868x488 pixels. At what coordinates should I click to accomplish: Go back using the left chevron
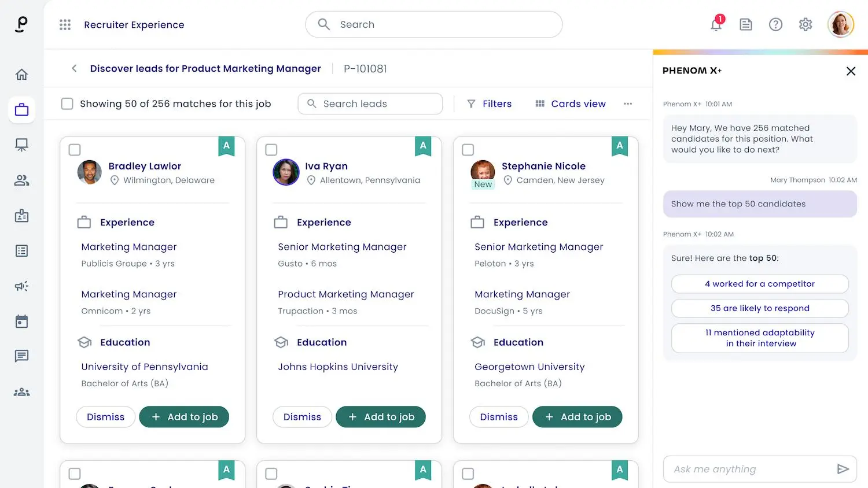(74, 68)
